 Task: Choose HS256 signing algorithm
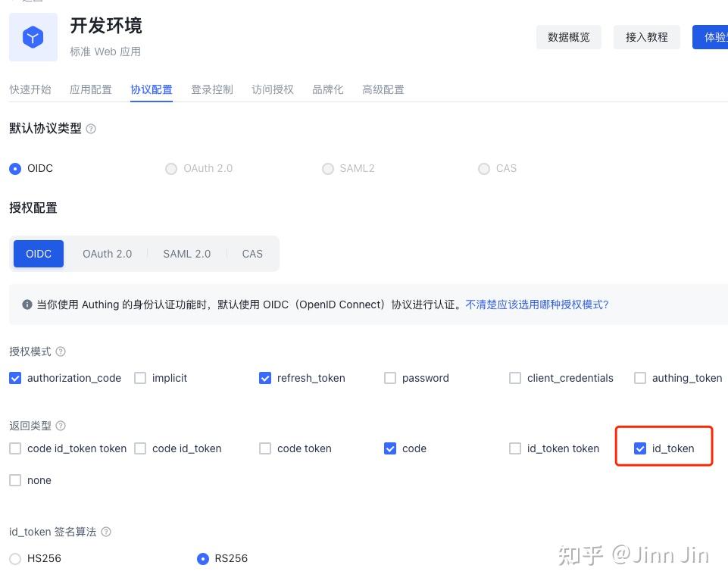coord(15,558)
